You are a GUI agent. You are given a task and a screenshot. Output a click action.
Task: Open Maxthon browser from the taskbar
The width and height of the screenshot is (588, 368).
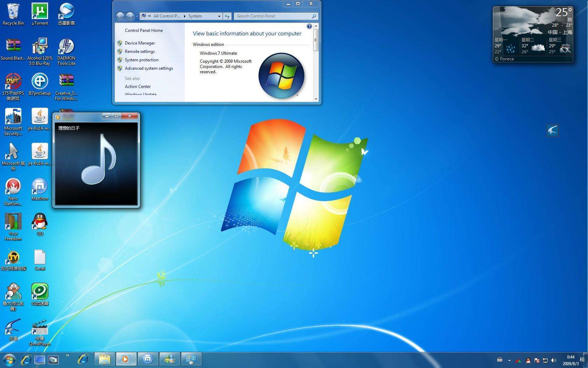(x=148, y=359)
